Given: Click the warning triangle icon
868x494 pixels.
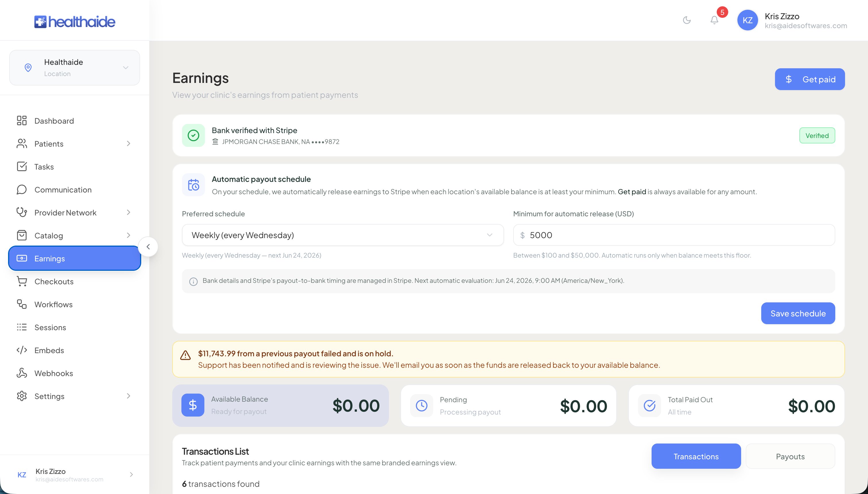Looking at the screenshot, I should [x=185, y=355].
